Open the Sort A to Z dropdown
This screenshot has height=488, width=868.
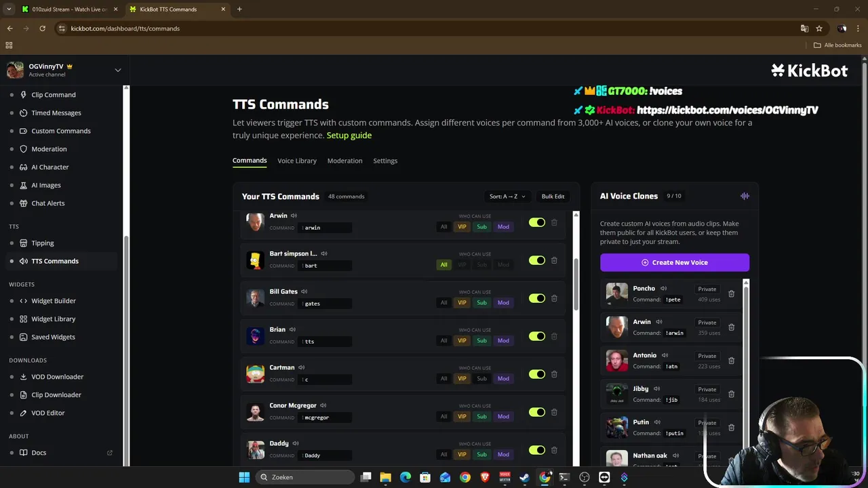507,197
